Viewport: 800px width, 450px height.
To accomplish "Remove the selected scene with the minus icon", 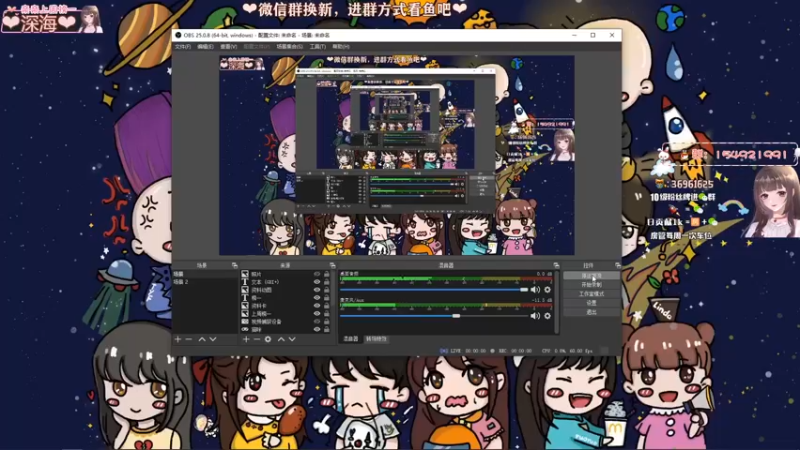I will (x=189, y=339).
